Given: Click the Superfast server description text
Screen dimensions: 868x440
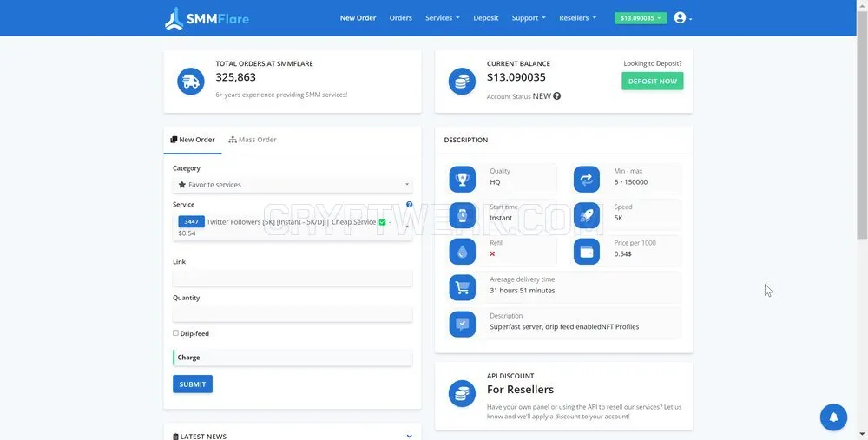Looking at the screenshot, I should click(564, 327).
